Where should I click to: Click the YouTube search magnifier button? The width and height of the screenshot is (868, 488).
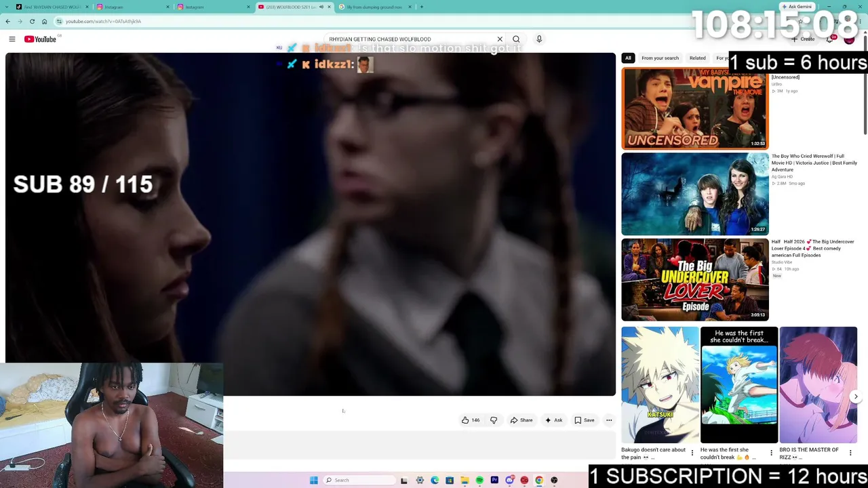516,39
